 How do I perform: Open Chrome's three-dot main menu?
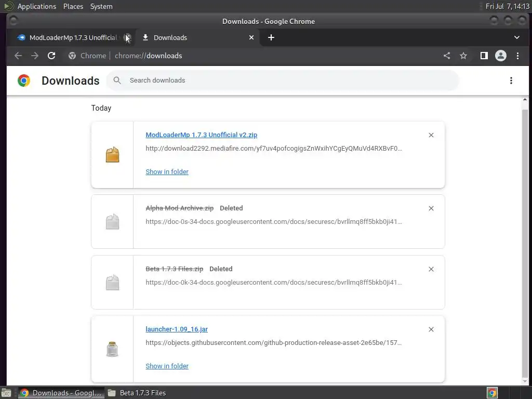coord(517,56)
